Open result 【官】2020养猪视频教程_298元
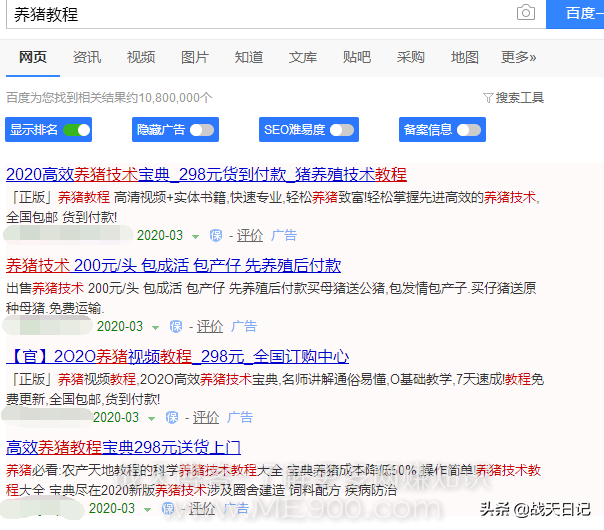 [x=178, y=356]
